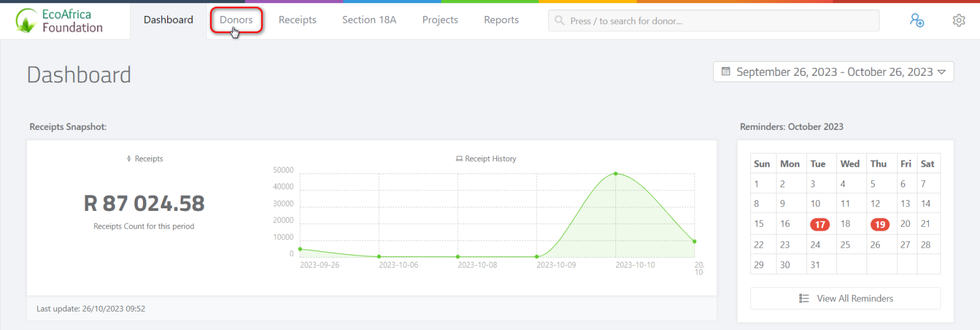980x330 pixels.
Task: Switch to the Receipts tab
Action: pos(297,20)
